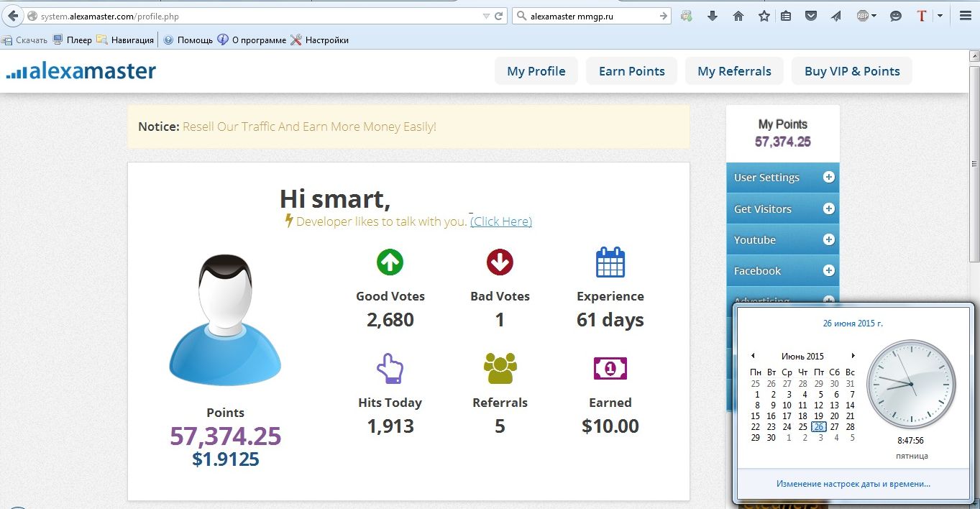Bookmark this page with the star icon

tap(764, 16)
